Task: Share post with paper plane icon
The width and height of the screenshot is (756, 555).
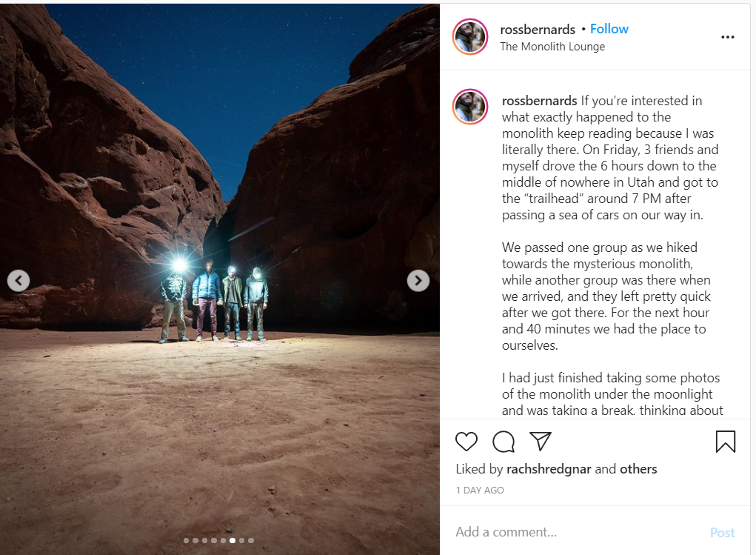Action: coord(540,441)
